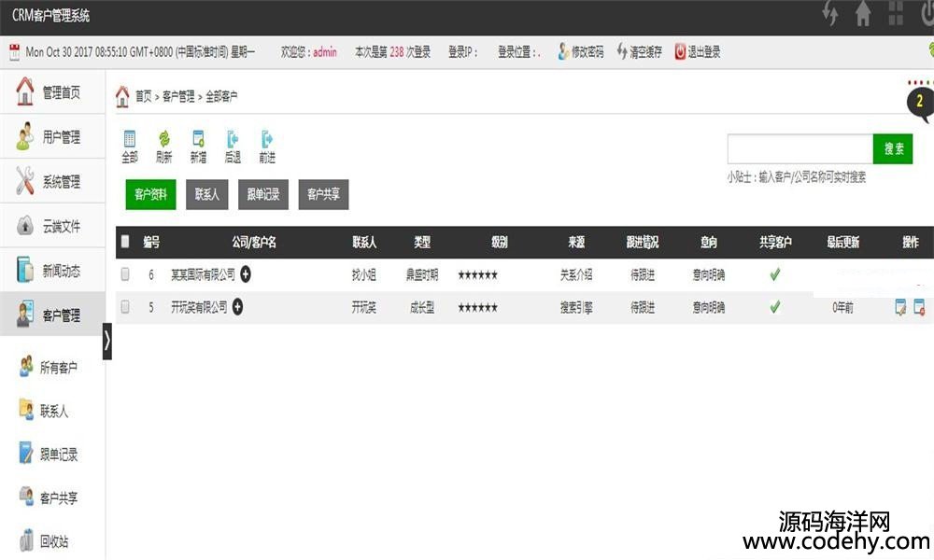Select 跟单记录 submenu item in sidebar
934x560 pixels.
[49, 455]
